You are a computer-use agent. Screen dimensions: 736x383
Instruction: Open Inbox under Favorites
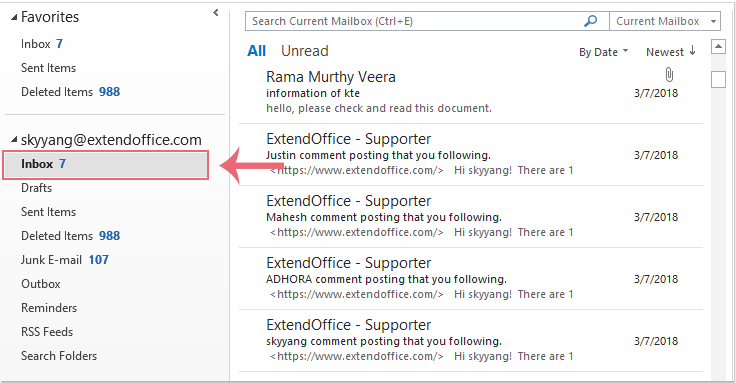tap(42, 44)
